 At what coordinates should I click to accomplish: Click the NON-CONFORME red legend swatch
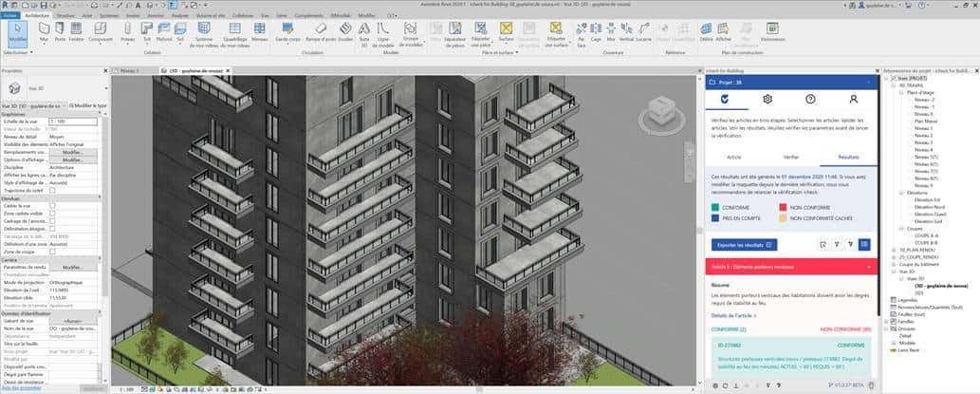coord(783,207)
